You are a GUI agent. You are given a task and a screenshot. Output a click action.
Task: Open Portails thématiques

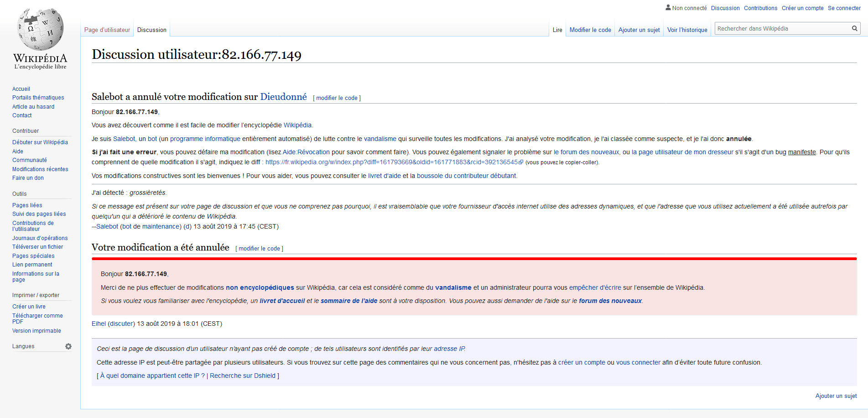click(x=38, y=98)
